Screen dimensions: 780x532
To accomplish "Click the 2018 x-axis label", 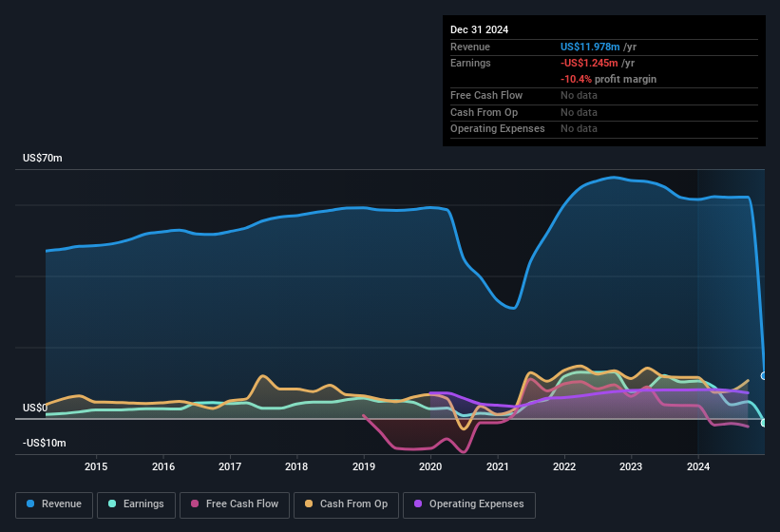I will tap(296, 466).
